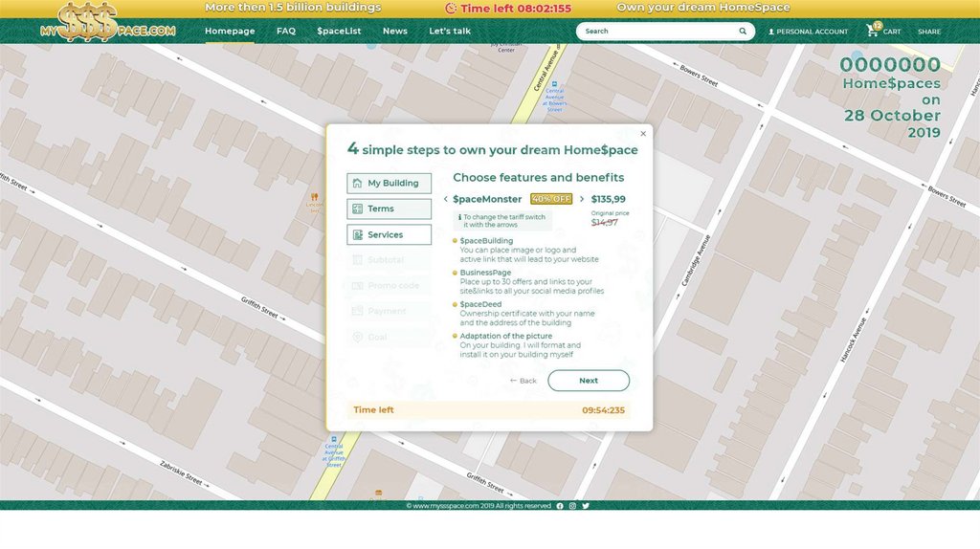Click the Personal Account user icon

[771, 32]
